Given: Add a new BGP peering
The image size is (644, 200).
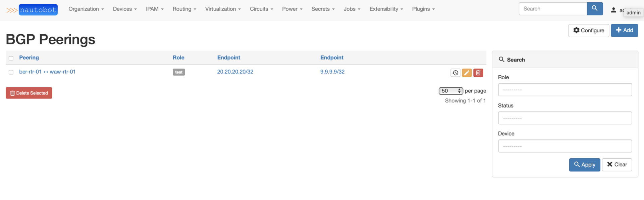Looking at the screenshot, I should pos(624,30).
